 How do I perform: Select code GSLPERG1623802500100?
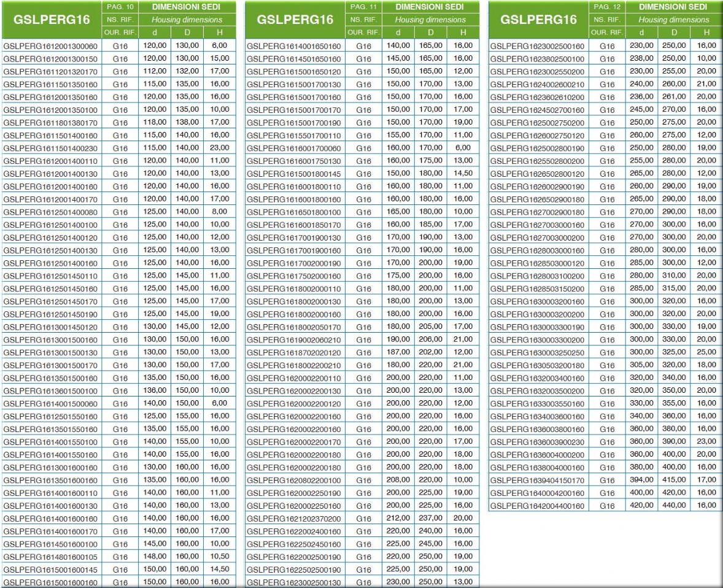pyautogui.click(x=538, y=59)
